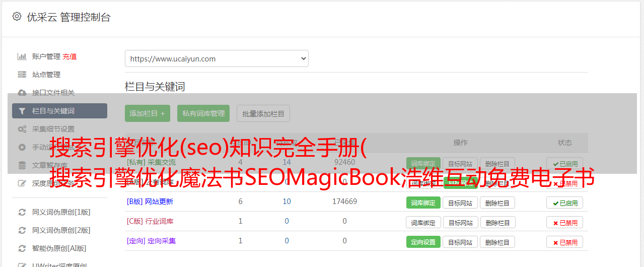Open 智能伪原创[AI版] in the sidebar

(59, 248)
